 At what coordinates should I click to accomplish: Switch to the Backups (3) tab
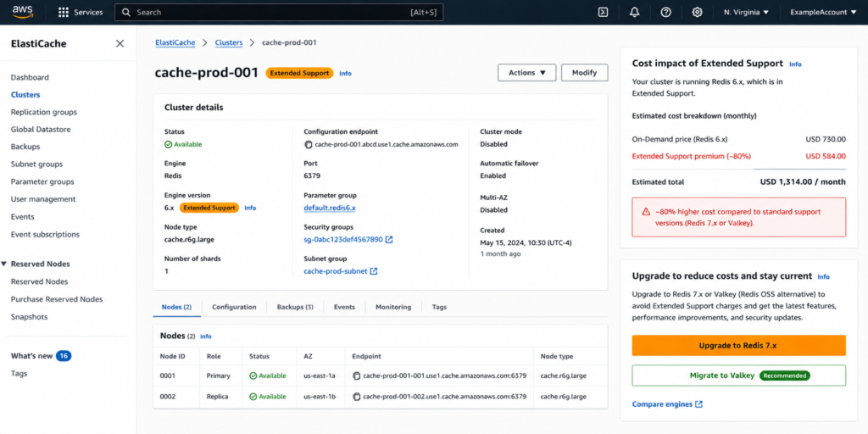click(295, 307)
